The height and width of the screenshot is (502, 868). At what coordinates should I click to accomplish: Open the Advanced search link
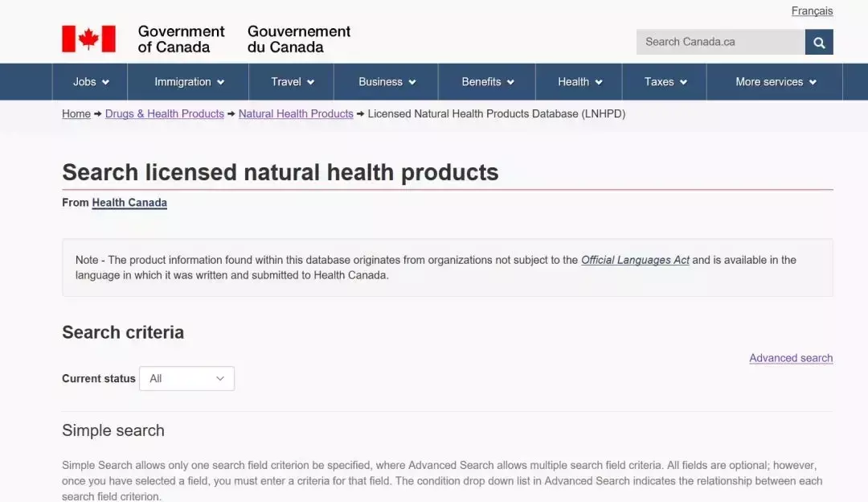point(791,359)
